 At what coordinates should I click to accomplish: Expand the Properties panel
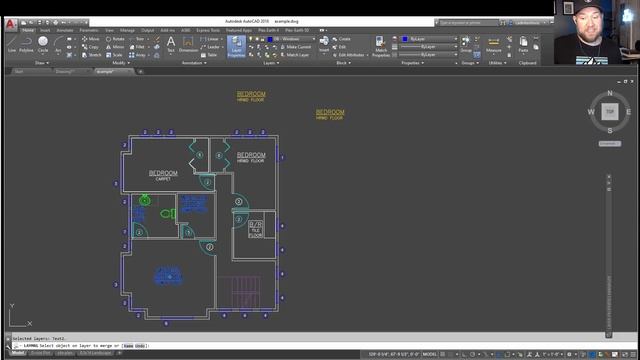pyautogui.click(x=412, y=63)
